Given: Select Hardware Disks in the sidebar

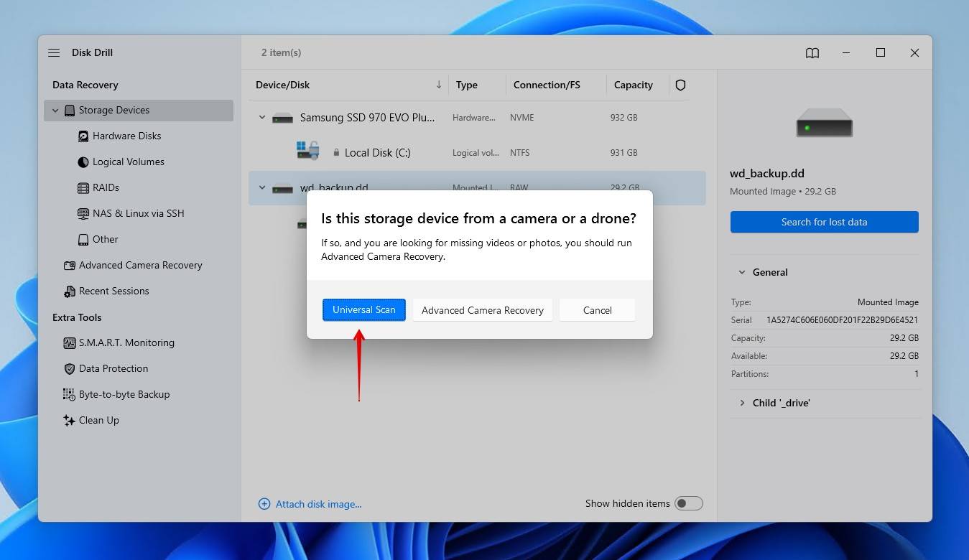Looking at the screenshot, I should pos(126,136).
